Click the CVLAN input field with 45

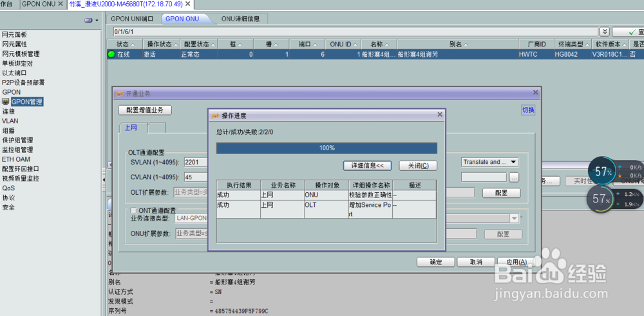click(196, 177)
